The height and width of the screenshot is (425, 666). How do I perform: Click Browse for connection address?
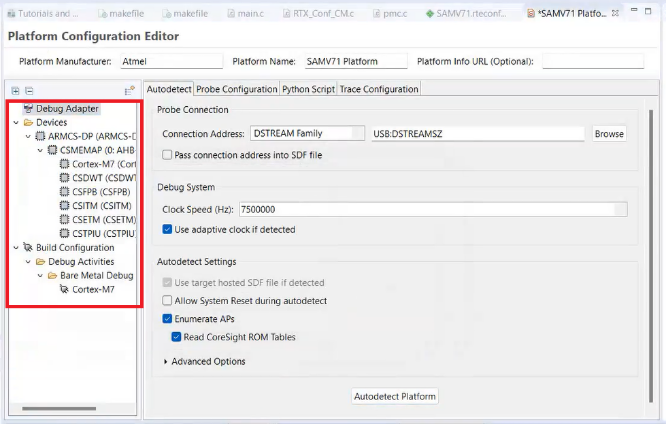pyautogui.click(x=609, y=133)
